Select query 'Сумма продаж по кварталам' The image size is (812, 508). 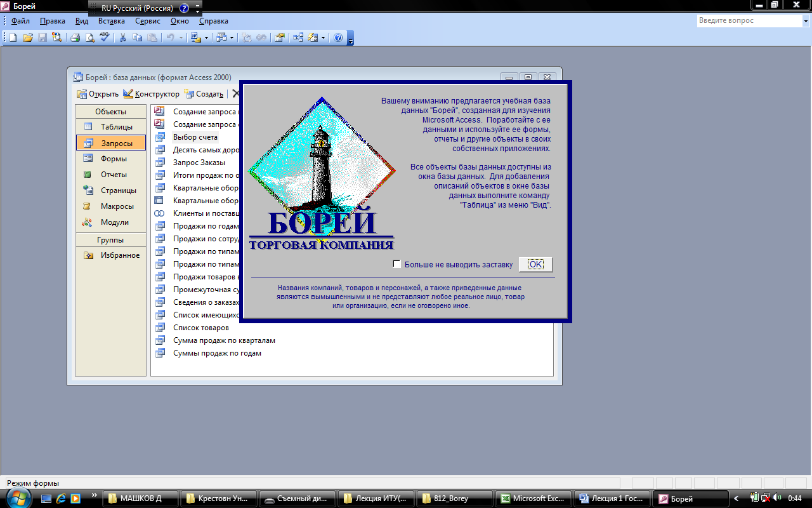coord(224,340)
